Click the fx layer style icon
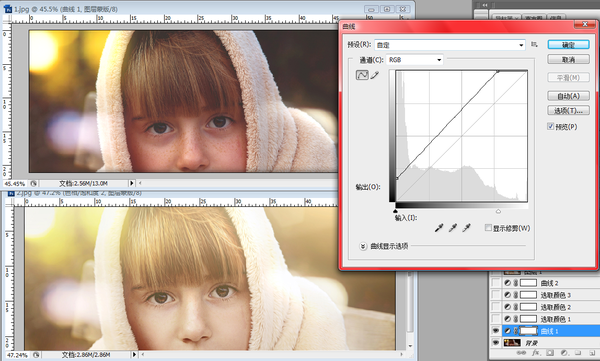The width and height of the screenshot is (600, 361). pyautogui.click(x=535, y=353)
